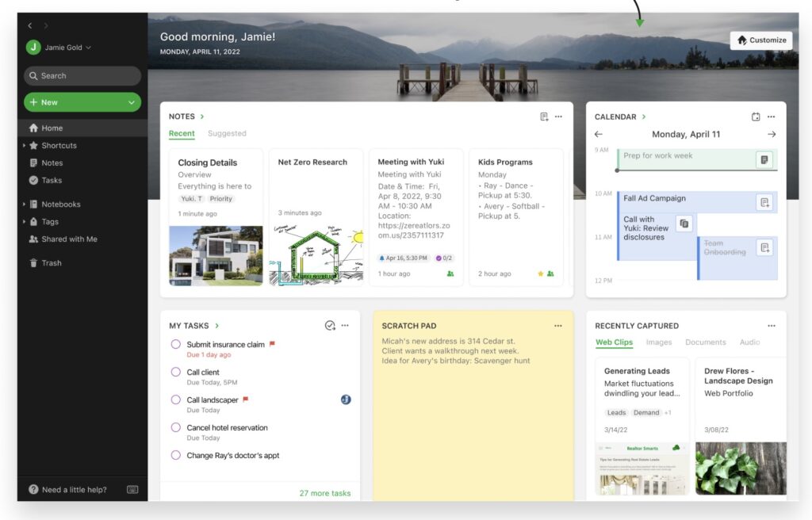The image size is (812, 520).
Task: Open keyboard shortcuts icon at sidebar bottom
Action: [x=132, y=489]
